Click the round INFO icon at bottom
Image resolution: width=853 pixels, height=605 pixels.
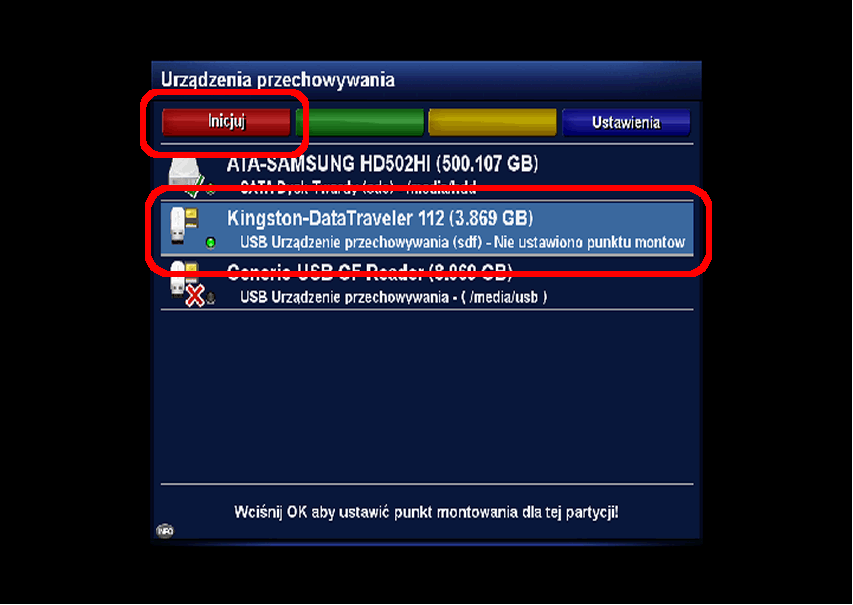tap(165, 530)
